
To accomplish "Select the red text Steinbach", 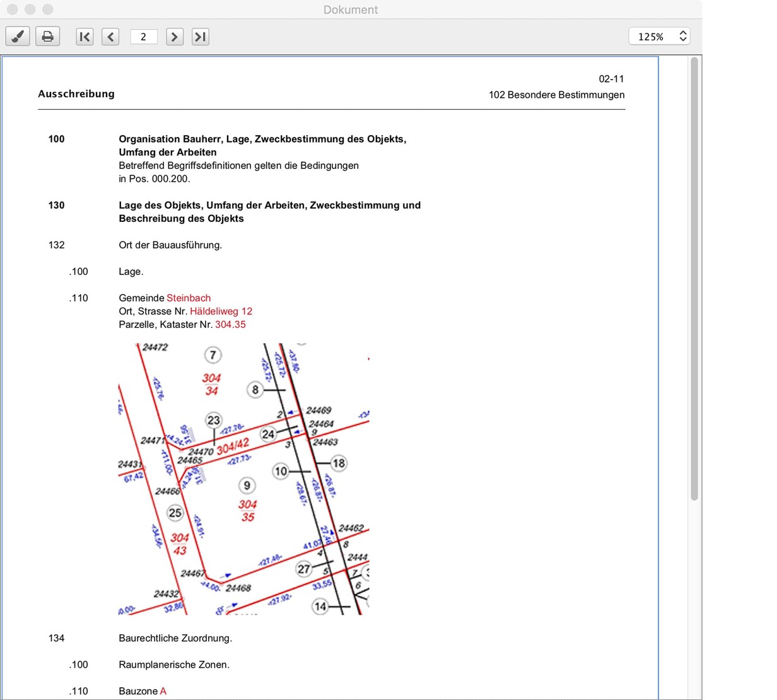I will tap(189, 298).
